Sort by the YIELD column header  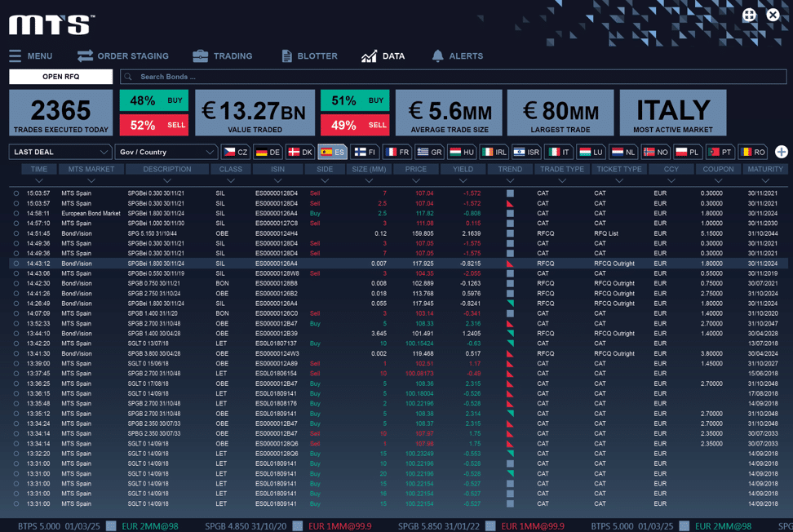coord(463,169)
